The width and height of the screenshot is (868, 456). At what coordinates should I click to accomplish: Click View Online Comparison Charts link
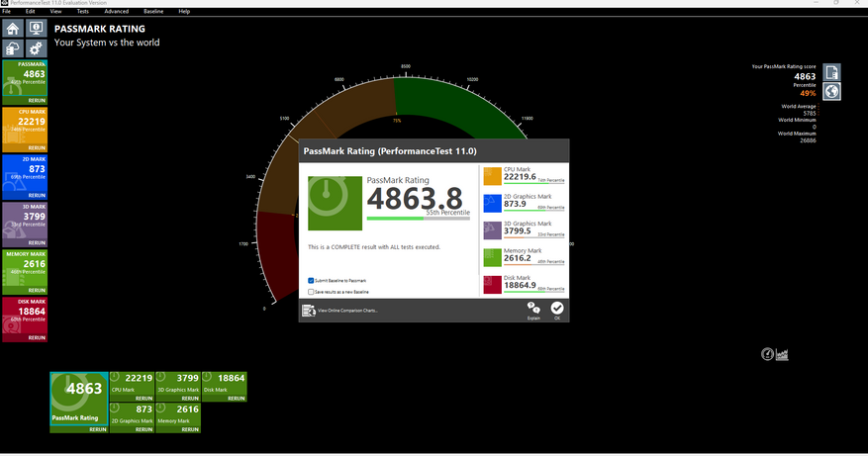[x=347, y=311]
